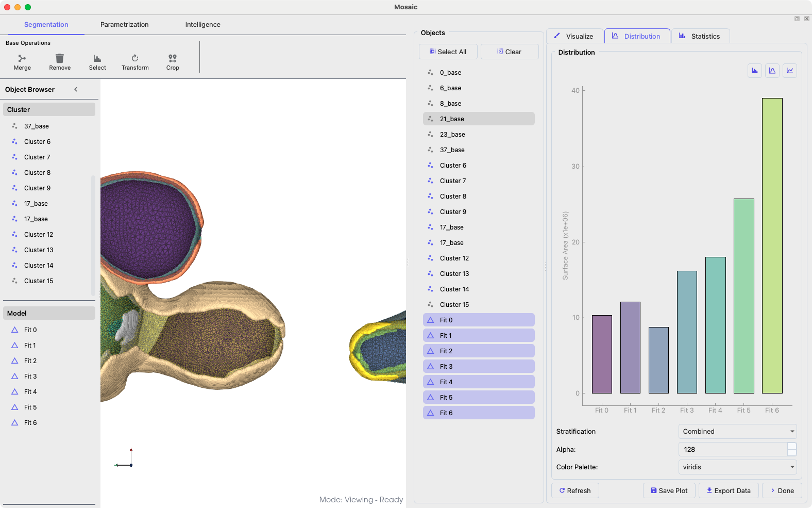Select Cluster 6 in the Object Browser
812x508 pixels.
point(49,142)
